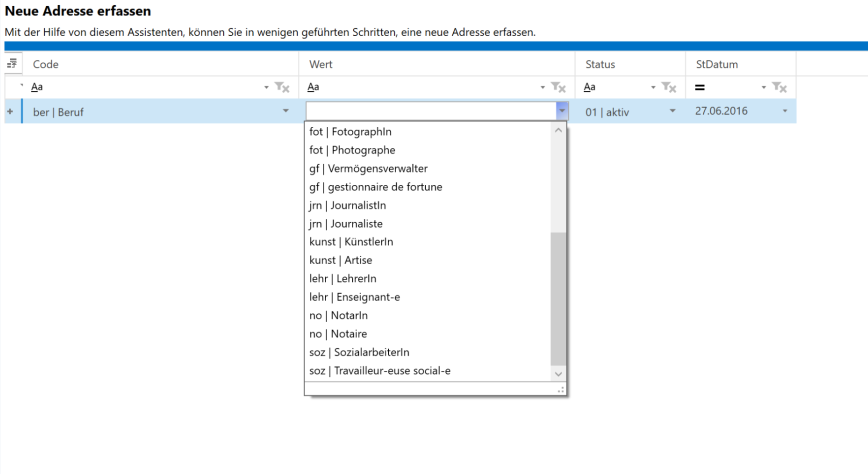The height and width of the screenshot is (474, 868).
Task: Click the equals operator icon in StDatum filter
Action: (x=700, y=87)
